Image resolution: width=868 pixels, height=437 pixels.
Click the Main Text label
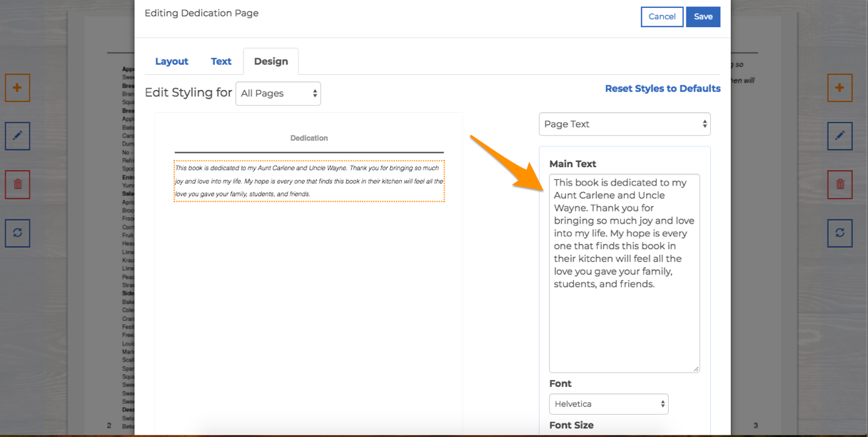tap(573, 164)
